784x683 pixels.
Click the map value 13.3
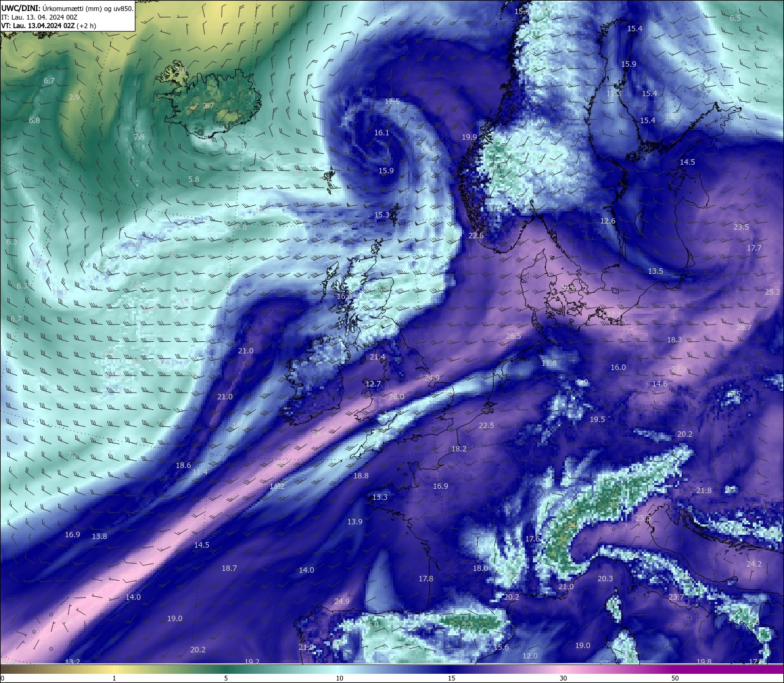pyautogui.click(x=380, y=497)
